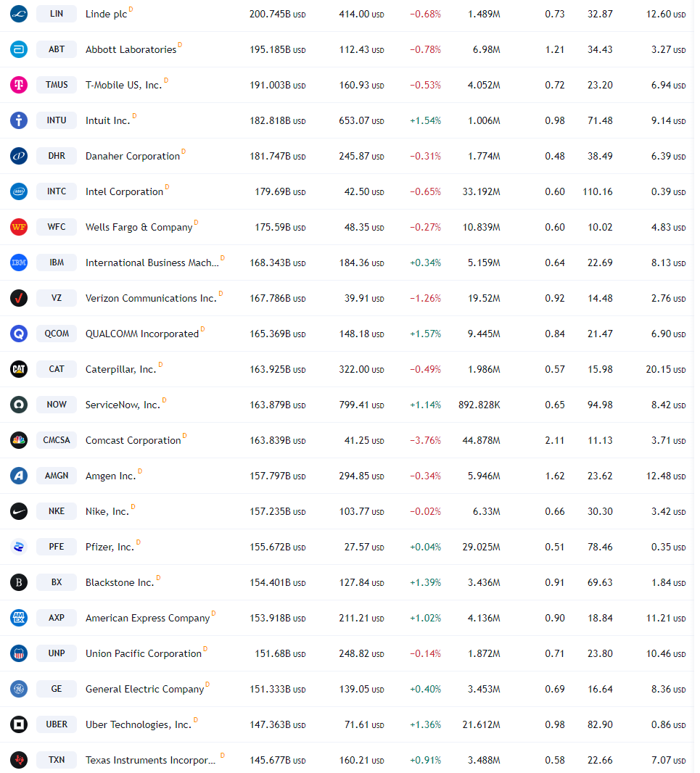Click ServiceNow volume 892.828K

click(479, 405)
